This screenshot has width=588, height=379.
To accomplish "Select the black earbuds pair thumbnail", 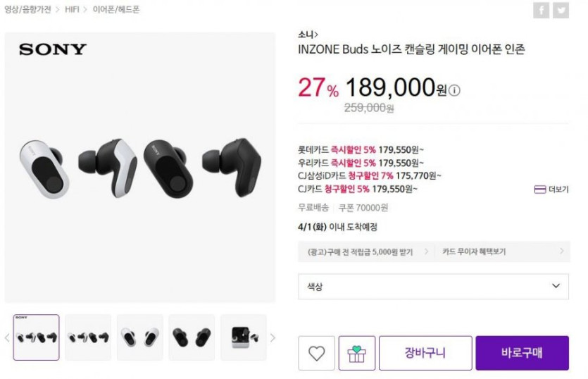I will pyautogui.click(x=192, y=337).
